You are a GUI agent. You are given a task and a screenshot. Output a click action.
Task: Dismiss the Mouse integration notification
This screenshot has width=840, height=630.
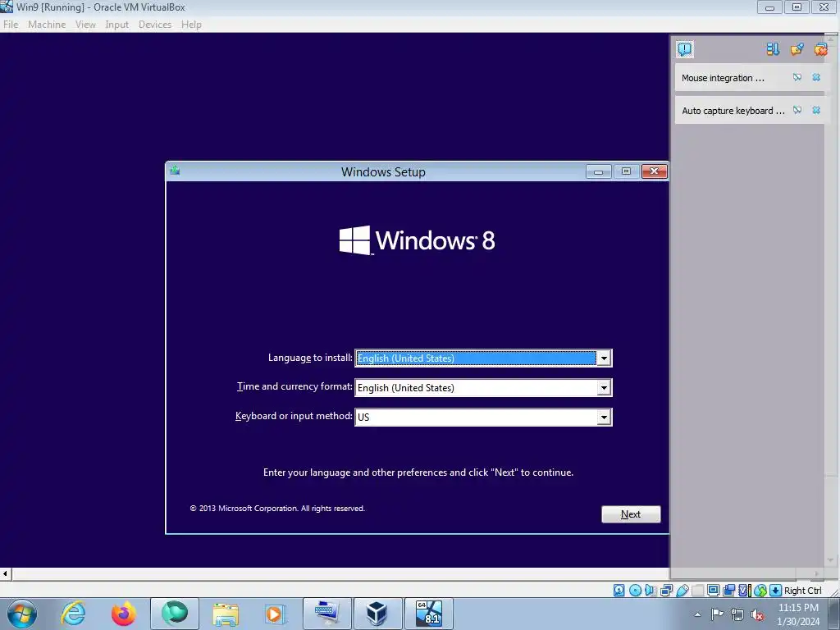pyautogui.click(x=816, y=78)
